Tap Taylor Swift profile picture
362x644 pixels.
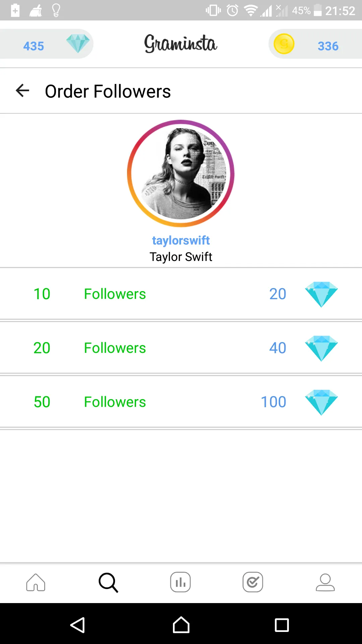181,173
